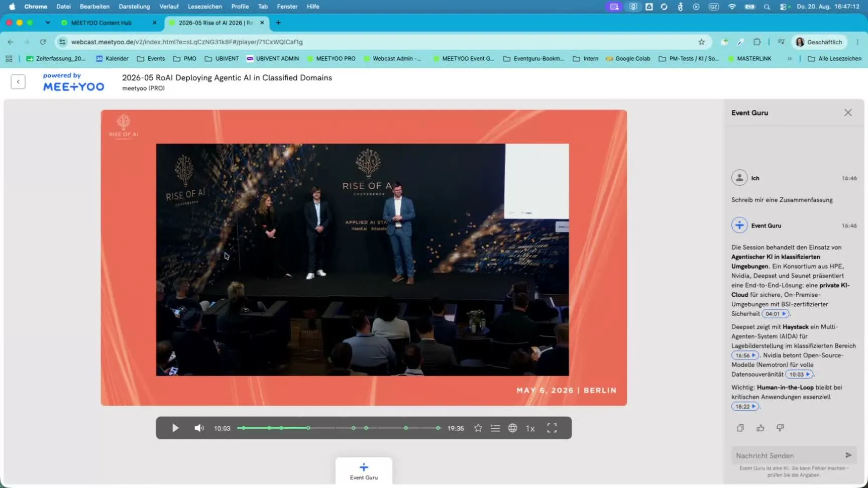Jump to timestamp 16:56 in summary
The height and width of the screenshot is (488, 868).
pos(745,355)
